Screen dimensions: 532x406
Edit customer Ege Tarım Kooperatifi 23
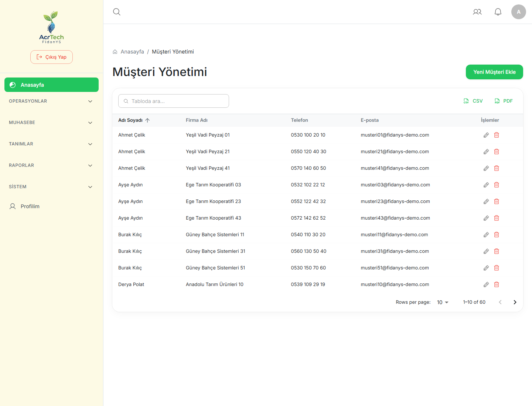(x=486, y=202)
